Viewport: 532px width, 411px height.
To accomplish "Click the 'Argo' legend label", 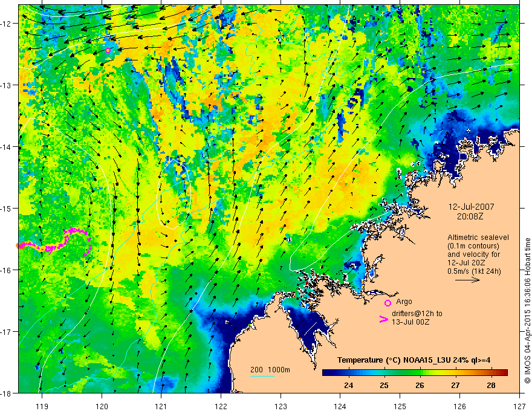I will pos(404,302).
